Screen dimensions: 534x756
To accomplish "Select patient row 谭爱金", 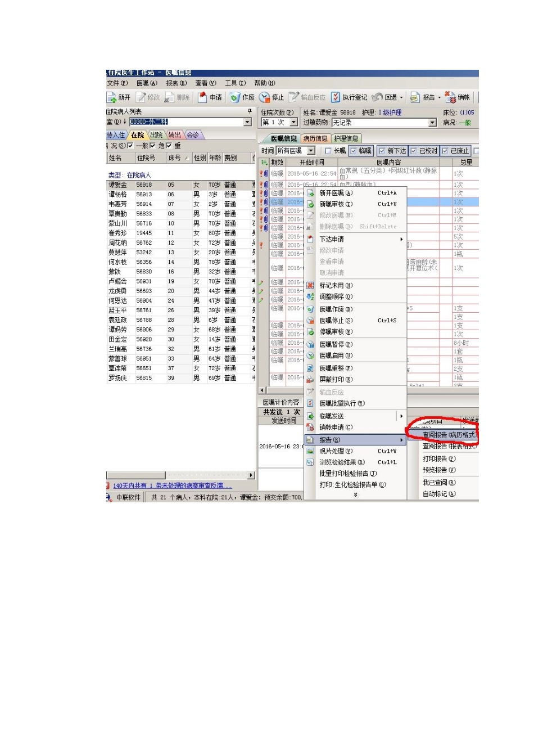I will pyautogui.click(x=180, y=184).
